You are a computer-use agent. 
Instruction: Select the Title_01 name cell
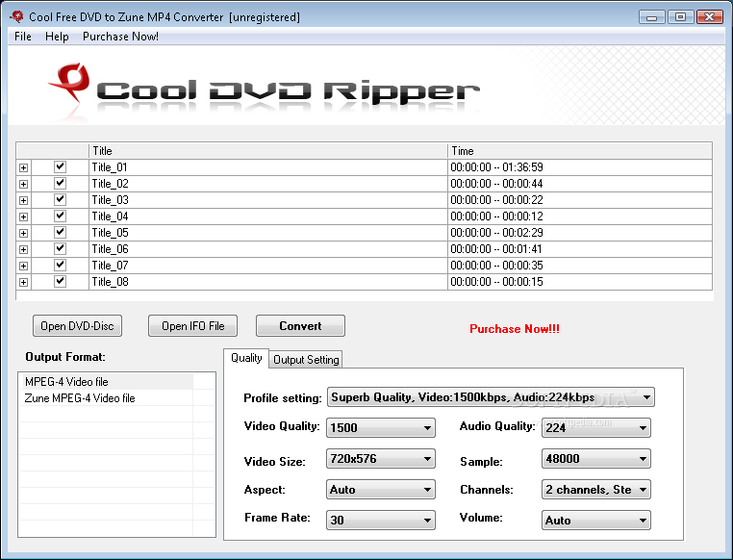[267, 167]
